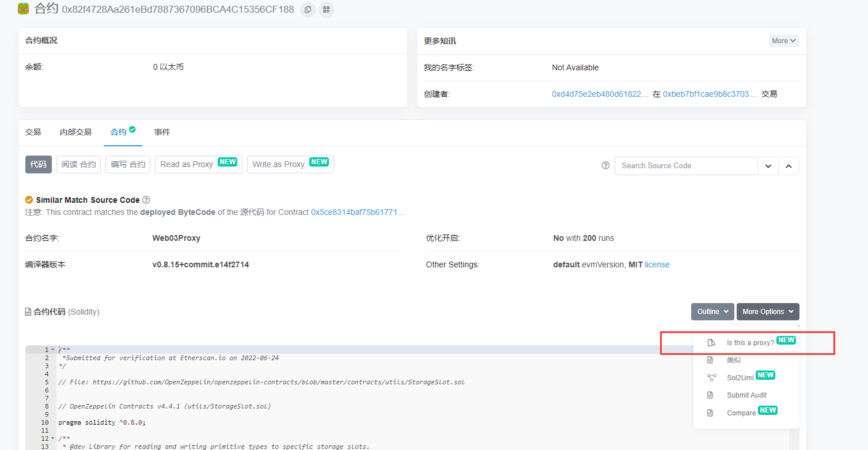Choose Submit Audit from the menu
This screenshot has width=868, height=450.
click(746, 395)
